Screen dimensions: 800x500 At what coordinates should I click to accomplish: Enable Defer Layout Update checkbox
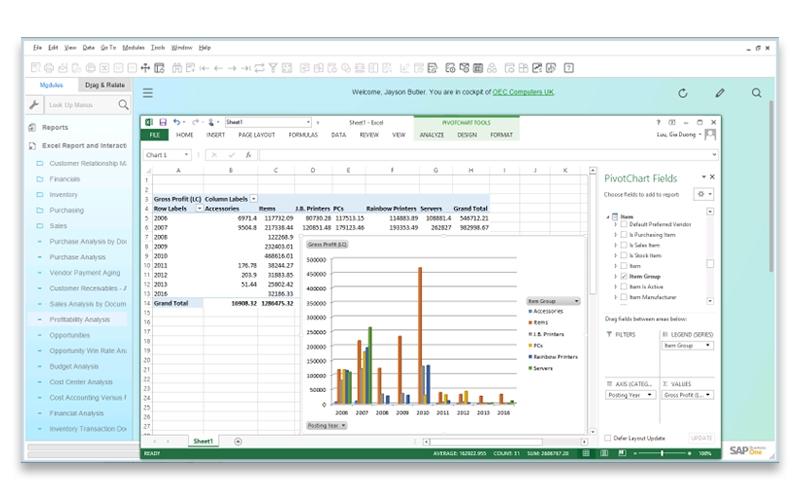click(608, 438)
